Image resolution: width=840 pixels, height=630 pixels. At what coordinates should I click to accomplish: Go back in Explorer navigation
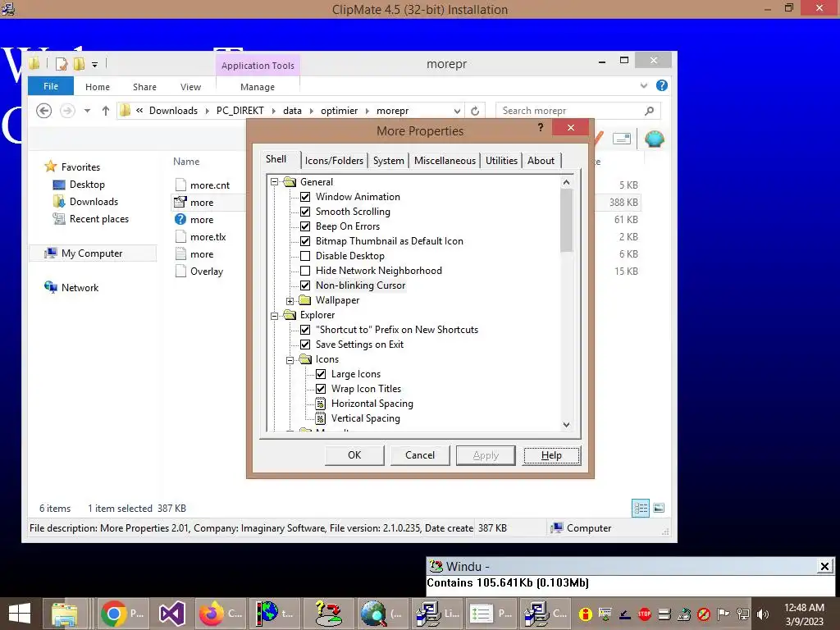(x=44, y=111)
